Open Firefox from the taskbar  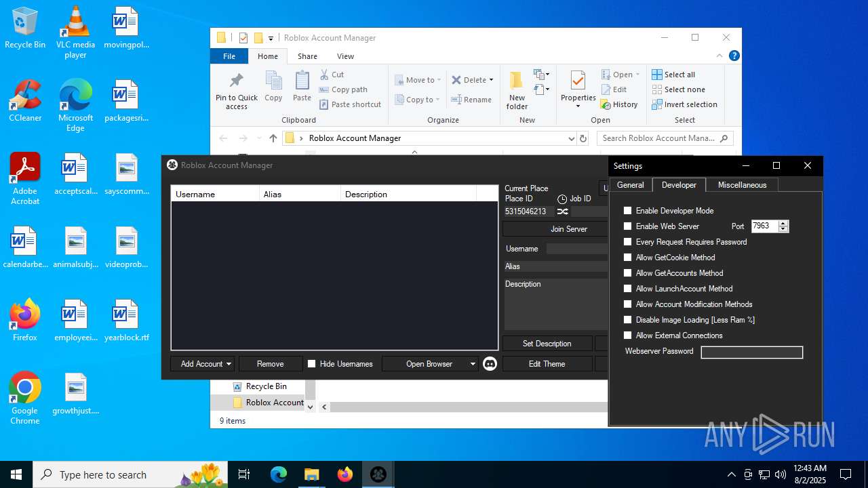345,474
